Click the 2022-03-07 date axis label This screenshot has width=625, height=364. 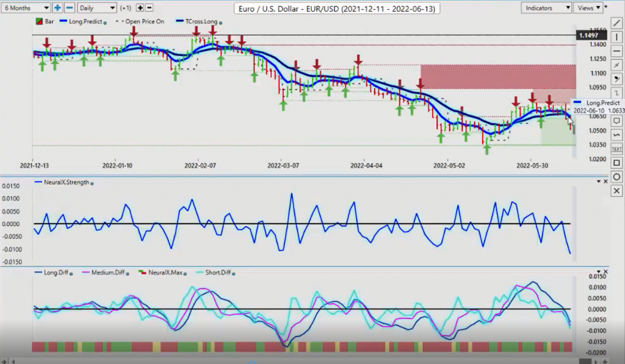point(283,166)
